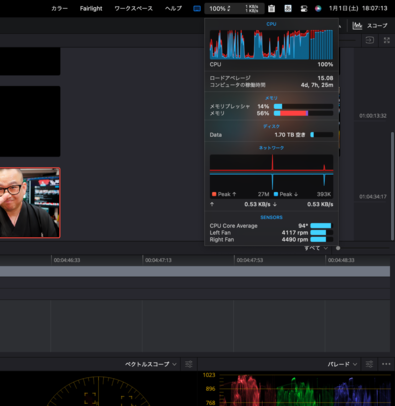Image resolution: width=395 pixels, height=406 pixels.
Task: Open the ヘルプ menu
Action: (173, 9)
